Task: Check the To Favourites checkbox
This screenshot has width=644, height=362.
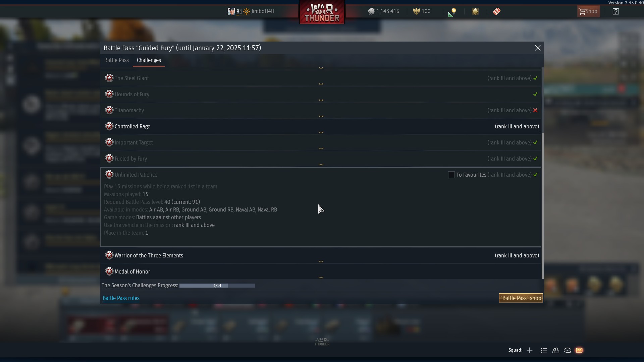Action: (x=451, y=175)
